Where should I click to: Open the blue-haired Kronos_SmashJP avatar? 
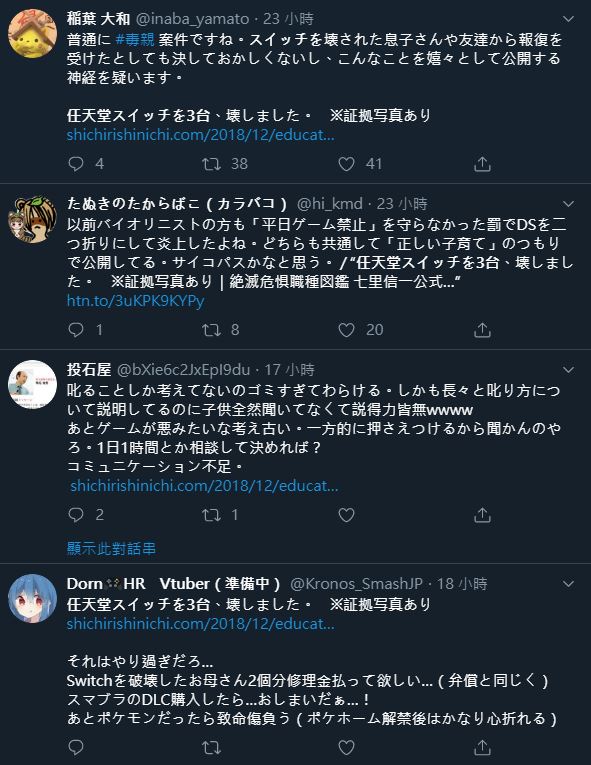tap(33, 599)
